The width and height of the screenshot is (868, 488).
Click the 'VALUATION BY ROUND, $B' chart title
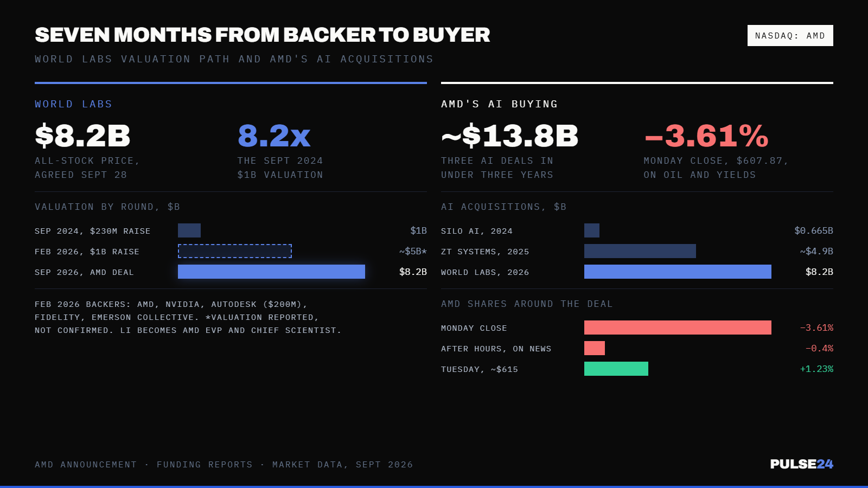click(x=107, y=207)
